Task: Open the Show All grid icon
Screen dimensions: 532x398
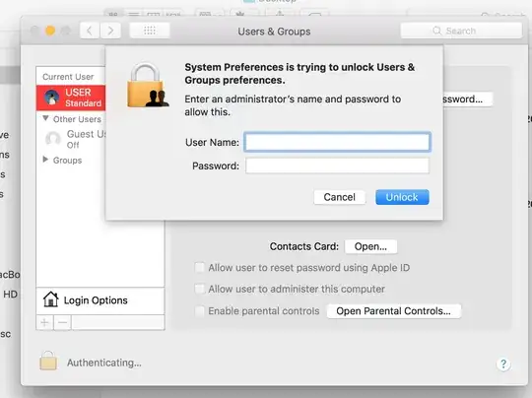Action: pos(150,31)
